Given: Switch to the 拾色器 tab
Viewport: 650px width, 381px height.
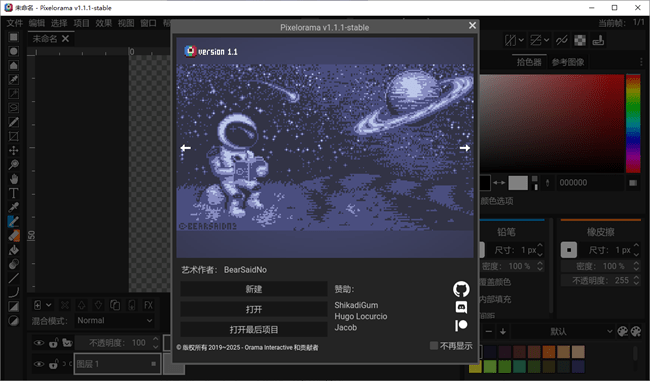Looking at the screenshot, I should (529, 62).
